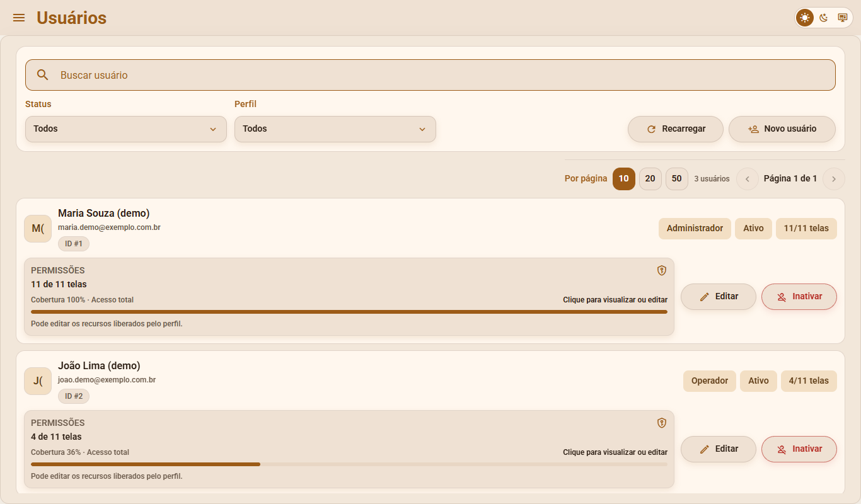
Task: Go to previous page chevron
Action: click(748, 179)
